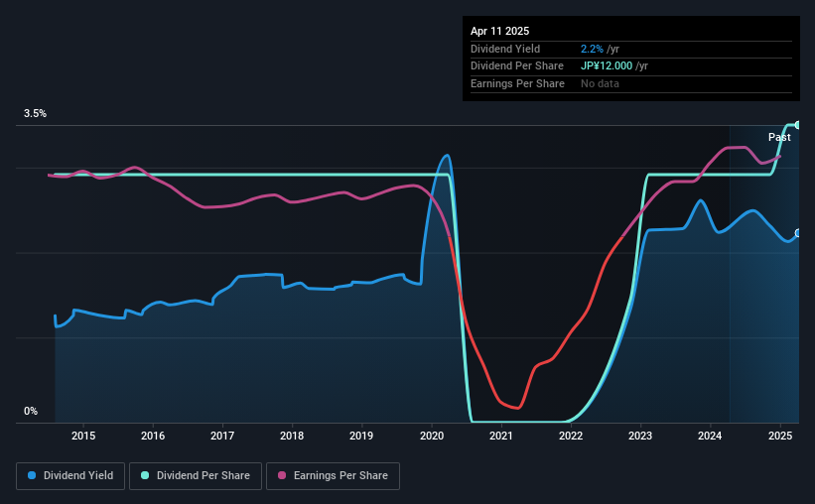Click the JP¥12.000 dividend per share value

pos(607,66)
